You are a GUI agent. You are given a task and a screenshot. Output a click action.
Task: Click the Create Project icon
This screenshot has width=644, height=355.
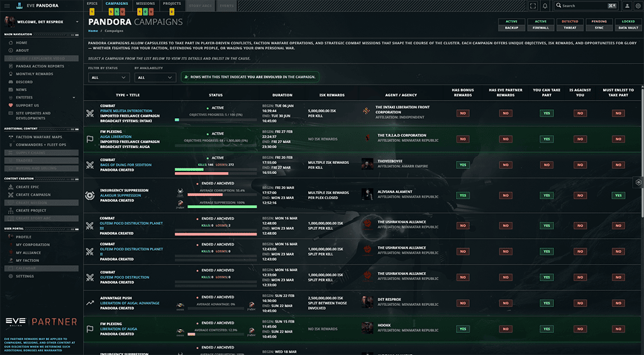11,210
